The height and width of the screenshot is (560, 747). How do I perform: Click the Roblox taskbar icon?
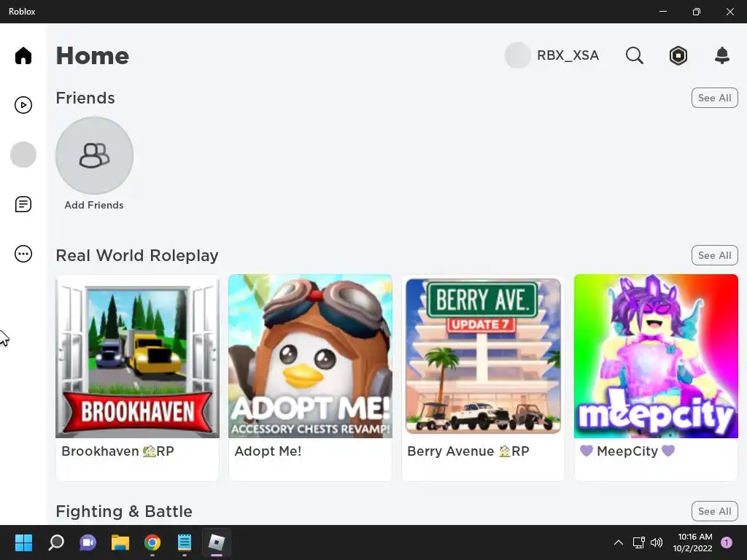[x=217, y=542]
